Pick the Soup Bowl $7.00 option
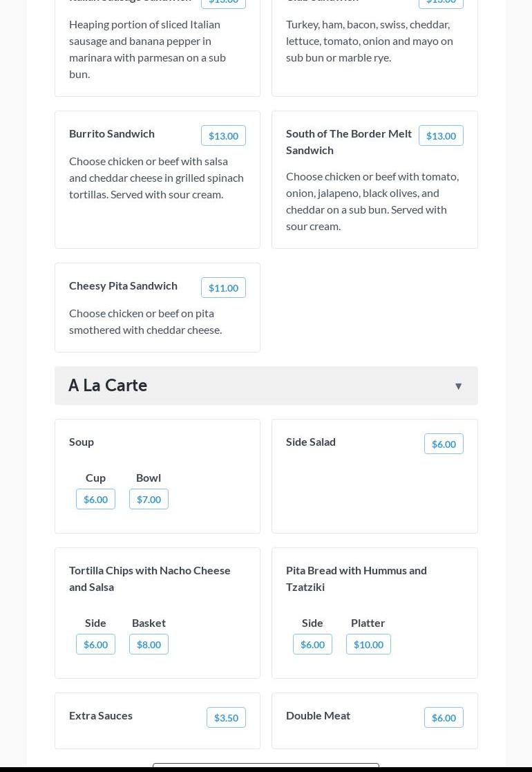Image resolution: width=532 pixels, height=772 pixels. [x=149, y=499]
